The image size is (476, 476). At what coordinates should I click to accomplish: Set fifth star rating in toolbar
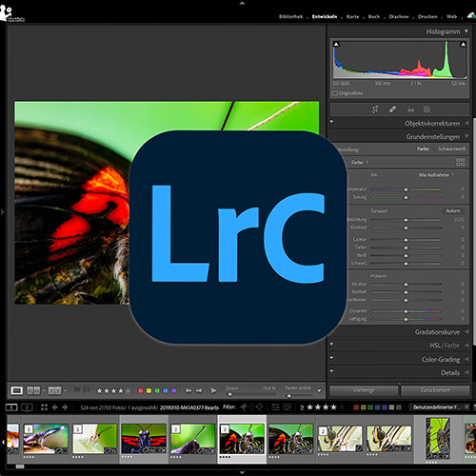(128, 391)
